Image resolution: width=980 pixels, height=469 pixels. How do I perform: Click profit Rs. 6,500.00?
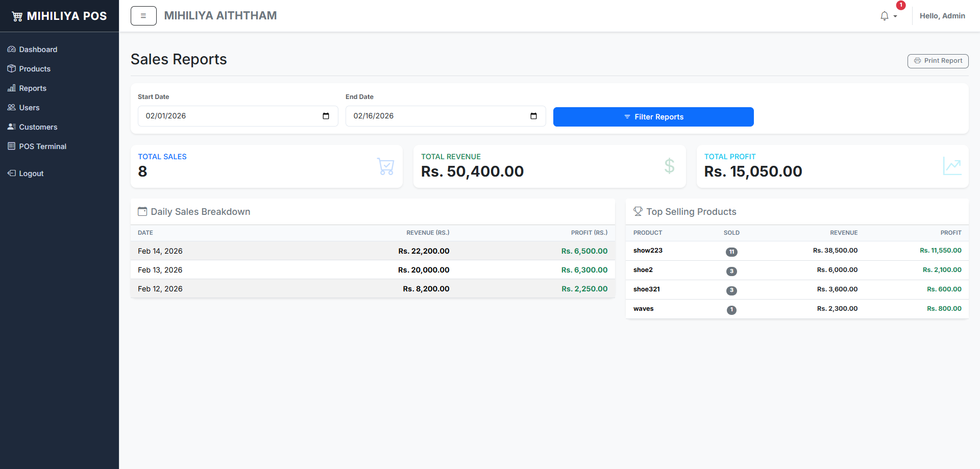[x=584, y=251]
